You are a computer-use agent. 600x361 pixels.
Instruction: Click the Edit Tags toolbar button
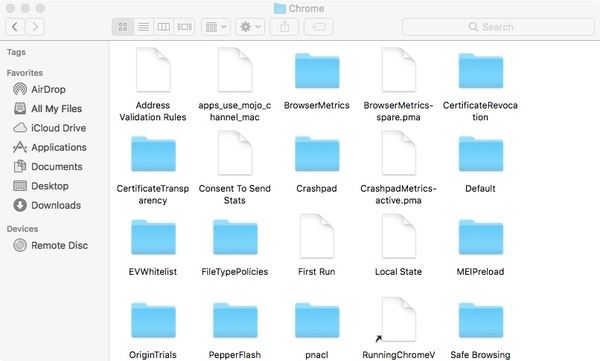(x=318, y=27)
